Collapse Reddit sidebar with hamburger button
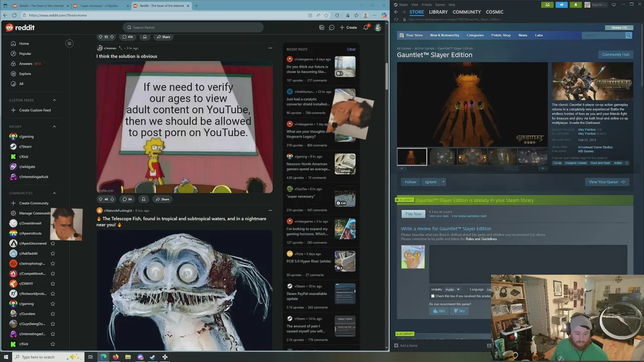Viewport: 644px width, 362px height. [69, 43]
